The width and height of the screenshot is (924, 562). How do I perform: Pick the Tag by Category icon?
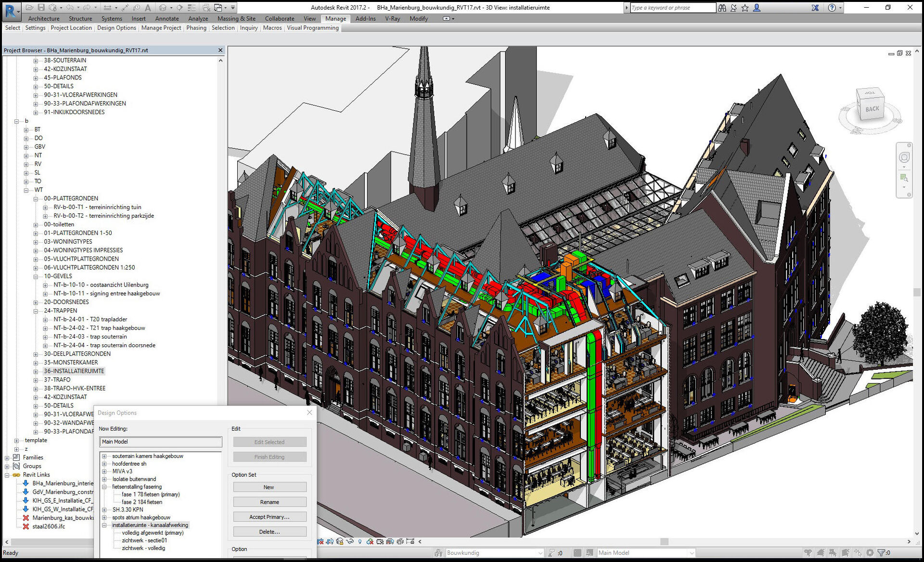pyautogui.click(x=136, y=7)
